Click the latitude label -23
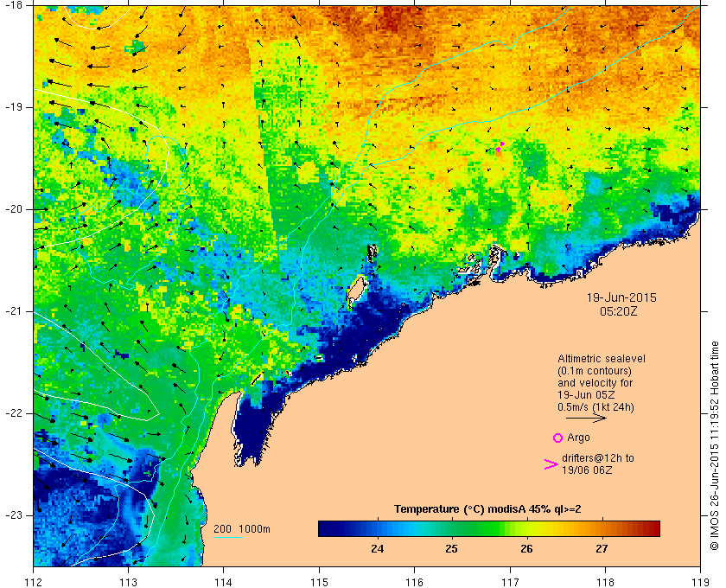Screen dimensions: 726x588 tap(13, 514)
